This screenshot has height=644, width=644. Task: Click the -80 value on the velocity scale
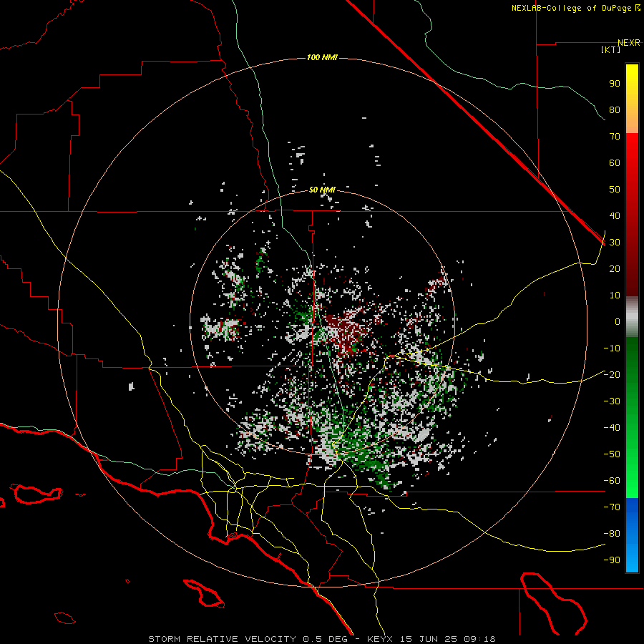click(x=612, y=534)
